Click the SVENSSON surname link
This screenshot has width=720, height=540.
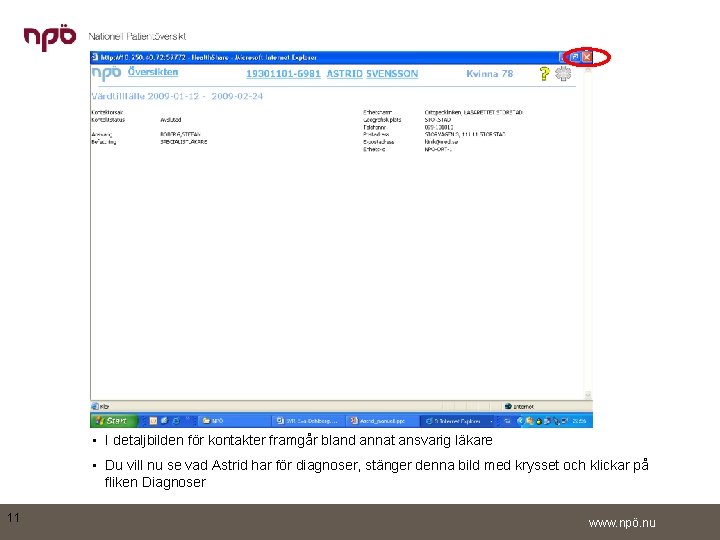(x=392, y=74)
